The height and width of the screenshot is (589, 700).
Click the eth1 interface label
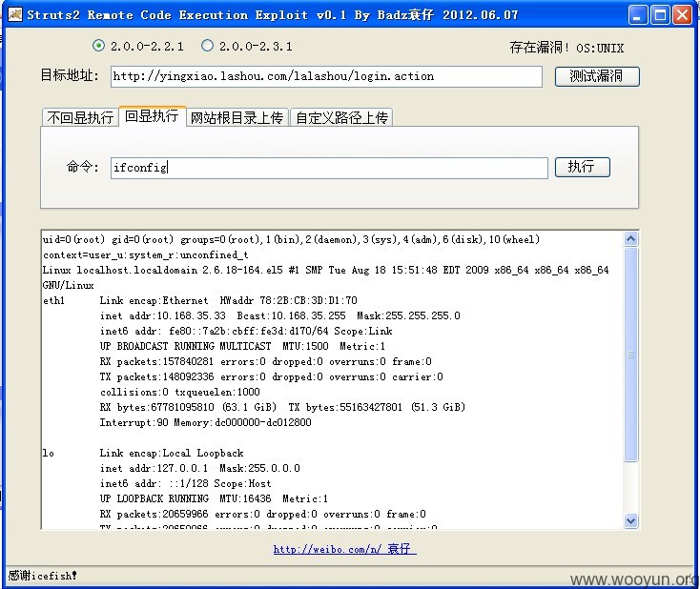pyautogui.click(x=53, y=300)
